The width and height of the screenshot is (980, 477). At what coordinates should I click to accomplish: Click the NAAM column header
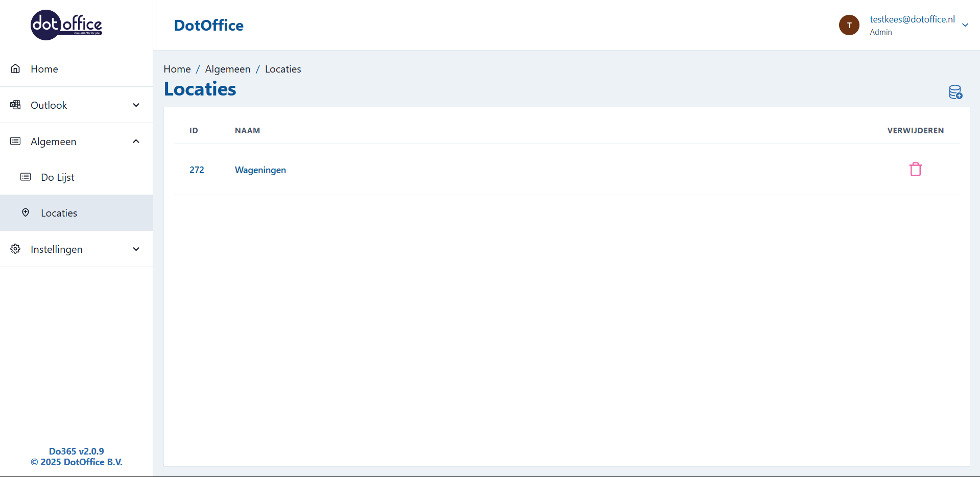pyautogui.click(x=247, y=131)
